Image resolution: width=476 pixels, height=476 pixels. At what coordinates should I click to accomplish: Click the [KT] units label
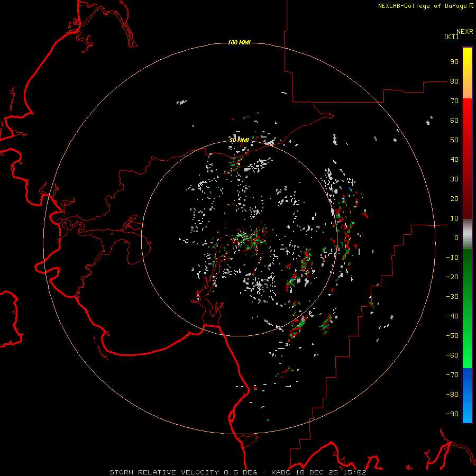tap(451, 36)
